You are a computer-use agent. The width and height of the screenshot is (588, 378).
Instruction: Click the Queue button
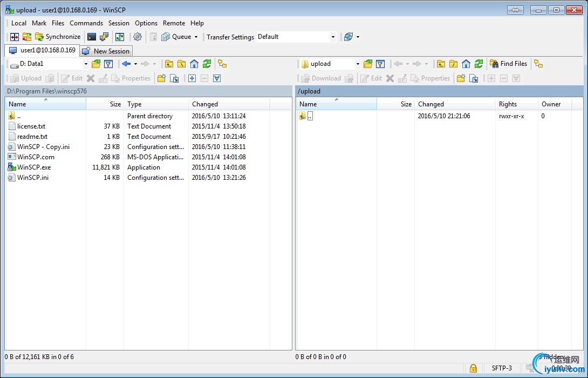tap(176, 37)
